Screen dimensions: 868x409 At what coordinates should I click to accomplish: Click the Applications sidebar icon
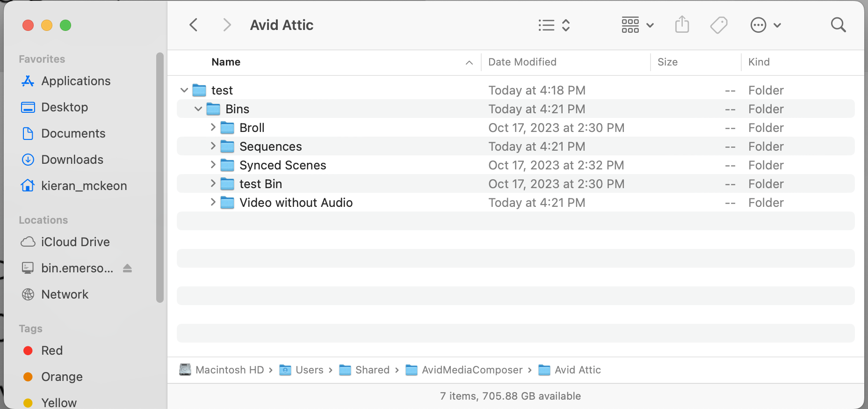[x=28, y=81]
